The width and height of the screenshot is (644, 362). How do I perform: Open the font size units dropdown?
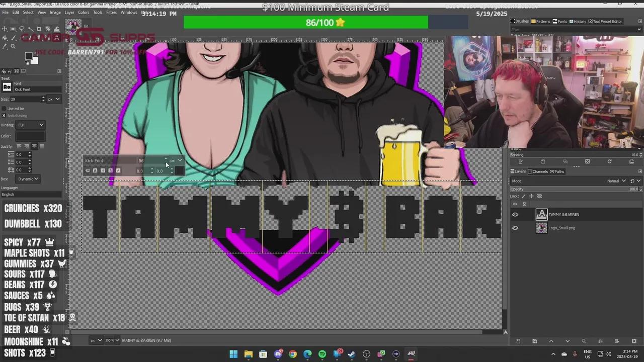pos(53,99)
